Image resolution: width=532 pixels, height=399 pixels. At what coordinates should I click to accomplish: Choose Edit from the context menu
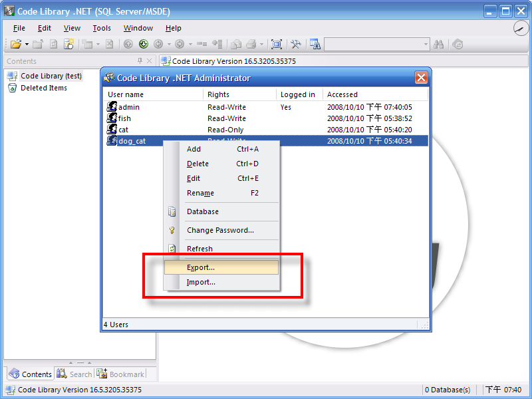221,178
